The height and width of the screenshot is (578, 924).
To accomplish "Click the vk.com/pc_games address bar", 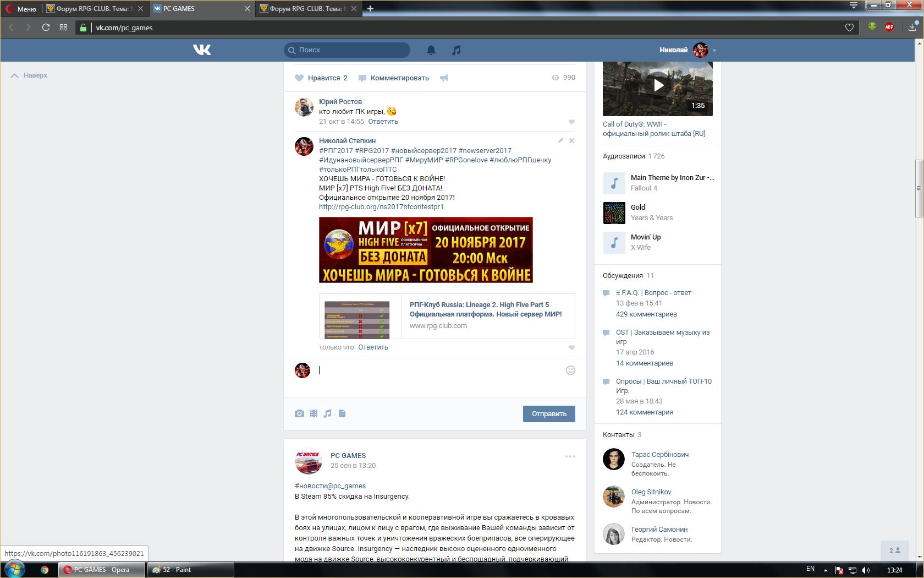I will point(468,28).
